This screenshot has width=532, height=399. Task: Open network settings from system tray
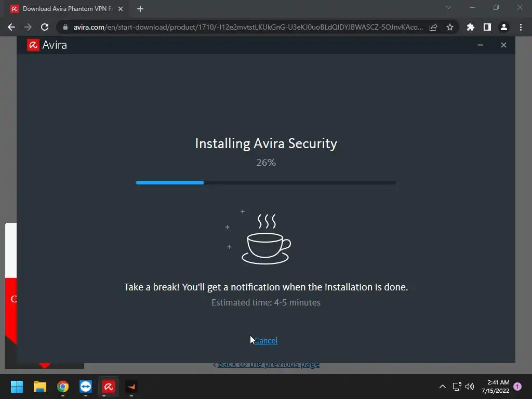(x=457, y=387)
